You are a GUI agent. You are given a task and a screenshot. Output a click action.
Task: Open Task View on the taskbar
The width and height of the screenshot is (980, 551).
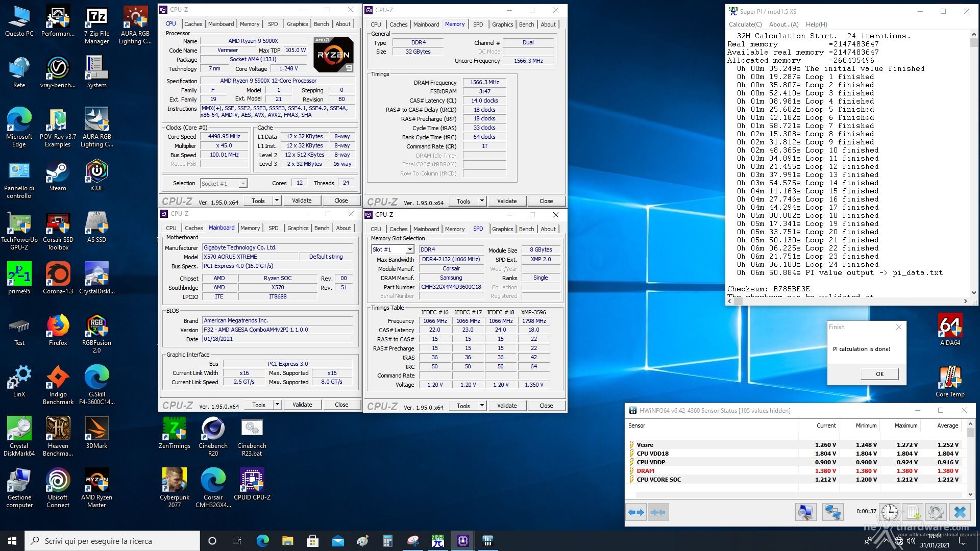[237, 541]
